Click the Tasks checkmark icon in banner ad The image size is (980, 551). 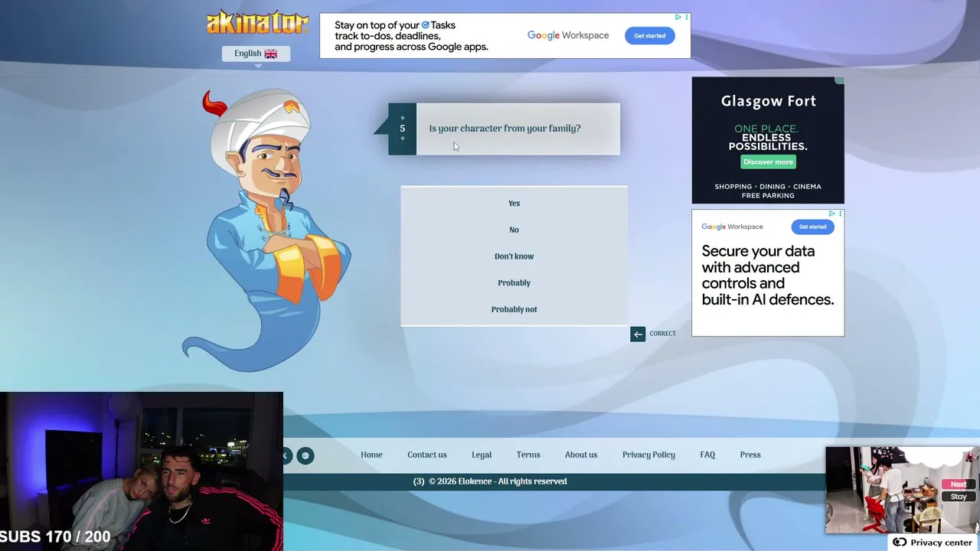[x=425, y=25]
